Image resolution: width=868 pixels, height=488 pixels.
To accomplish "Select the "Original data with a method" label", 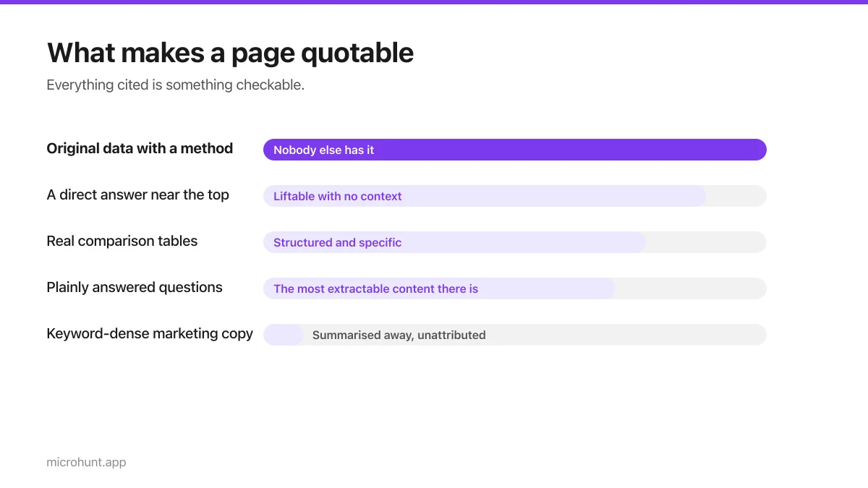I will click(140, 148).
